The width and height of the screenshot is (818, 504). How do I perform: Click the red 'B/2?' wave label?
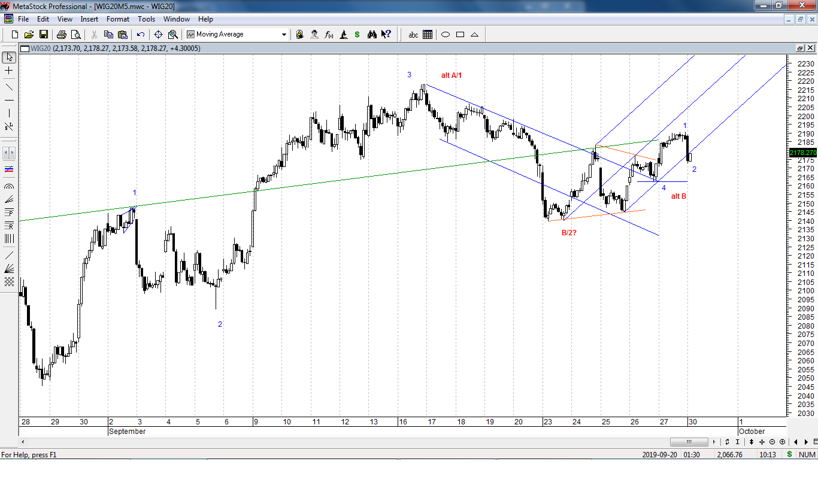click(x=569, y=233)
